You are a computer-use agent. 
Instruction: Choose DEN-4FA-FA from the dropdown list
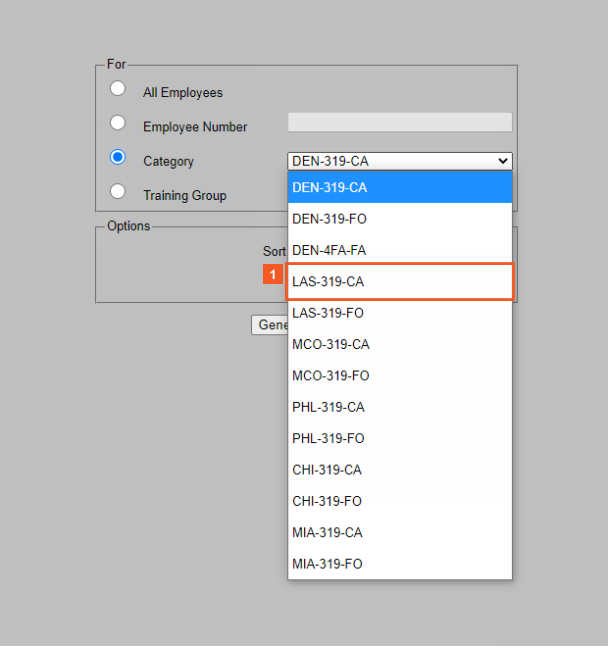click(x=400, y=250)
